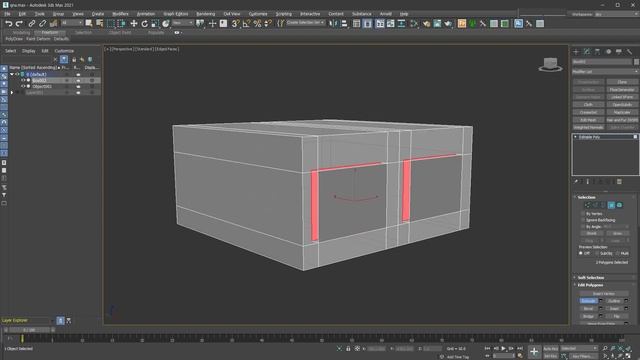
Task: Click the Align tool icon
Action: click(344, 24)
